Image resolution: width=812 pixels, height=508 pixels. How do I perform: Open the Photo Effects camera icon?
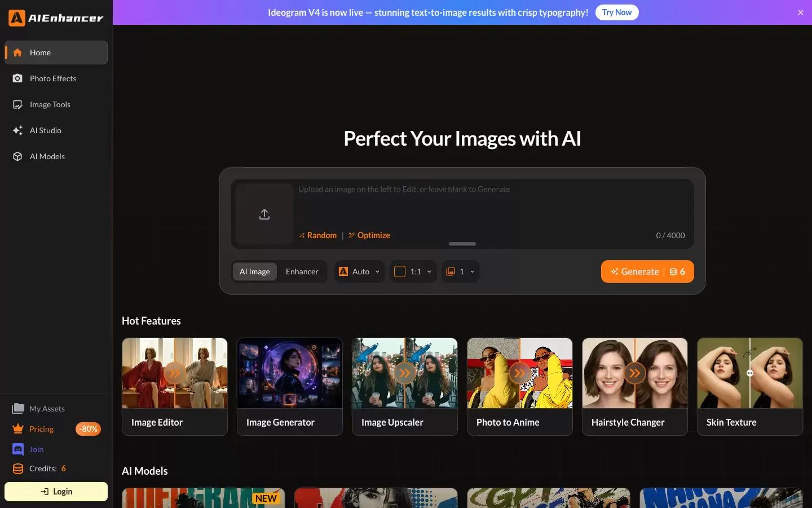(17, 78)
